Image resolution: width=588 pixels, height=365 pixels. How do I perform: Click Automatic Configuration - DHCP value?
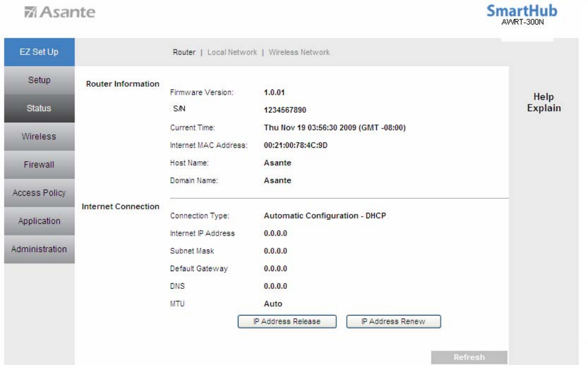[325, 216]
